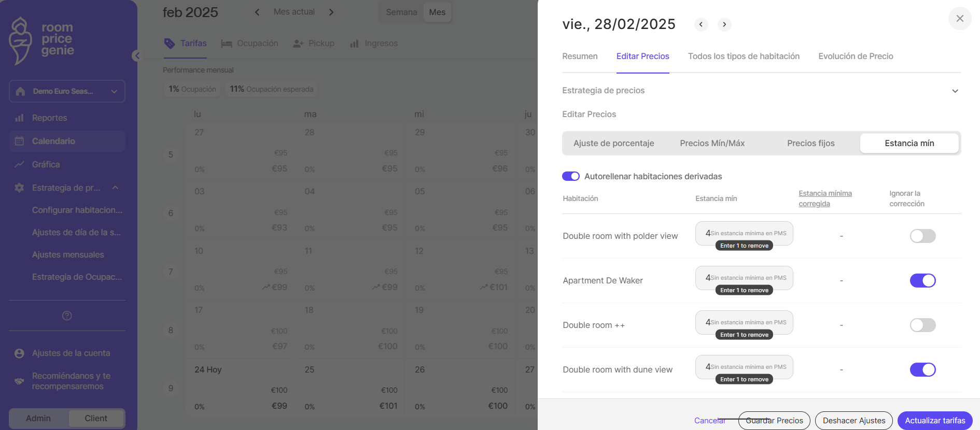The height and width of the screenshot is (430, 980).
Task: Expand Estrategia de precios section
Action: pos(955,91)
